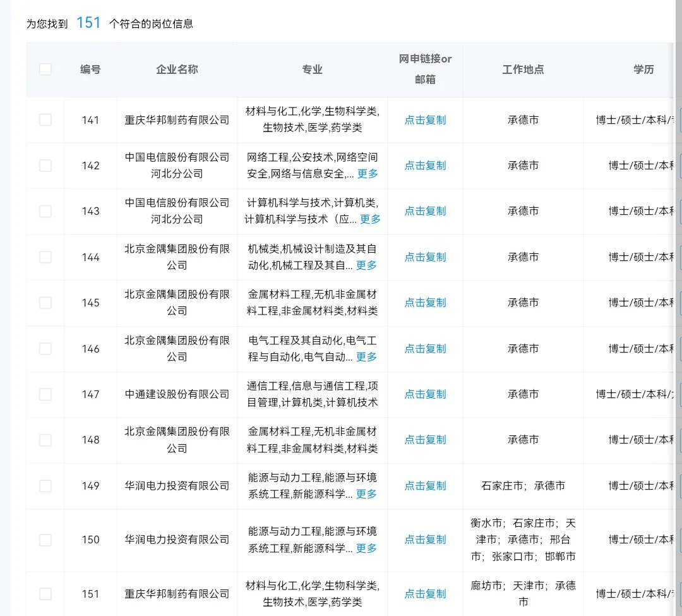This screenshot has height=616, width=682.
Task: Click 中国电信股份有限公司河北分公司 in row 143
Action: pos(177,211)
